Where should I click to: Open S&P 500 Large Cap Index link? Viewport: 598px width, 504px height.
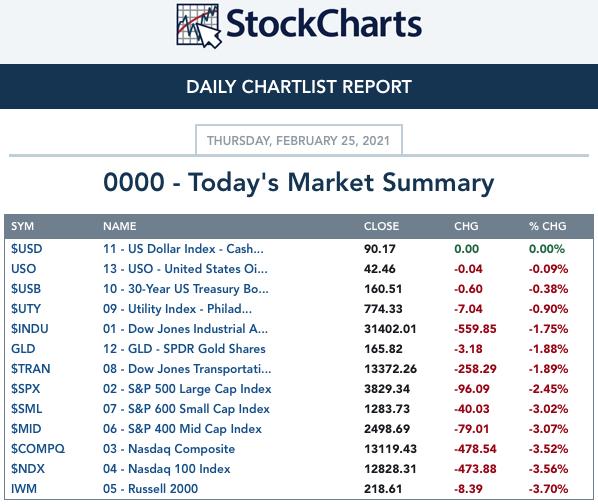click(x=187, y=389)
